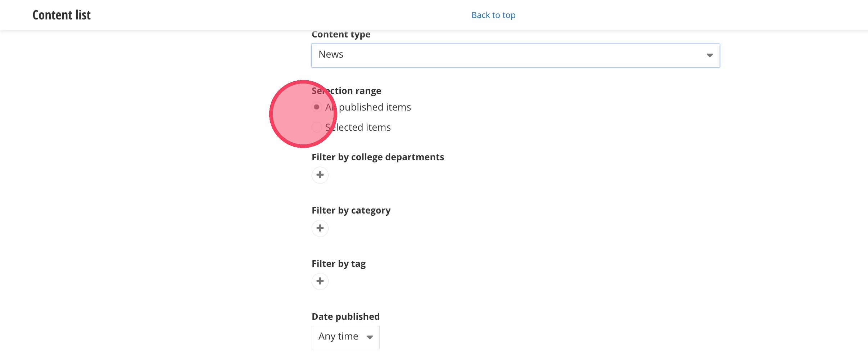Click the Filter by tag label
868x359 pixels.
point(338,264)
